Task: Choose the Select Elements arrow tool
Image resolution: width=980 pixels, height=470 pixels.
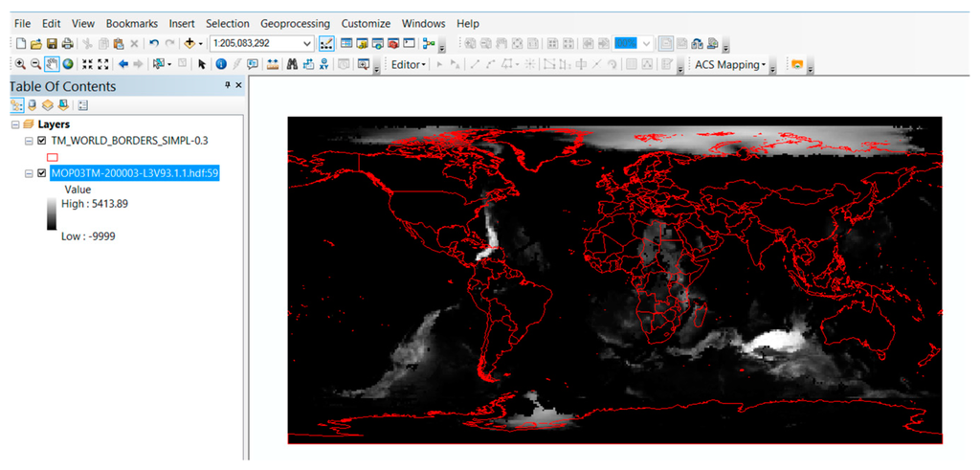Action: click(202, 64)
